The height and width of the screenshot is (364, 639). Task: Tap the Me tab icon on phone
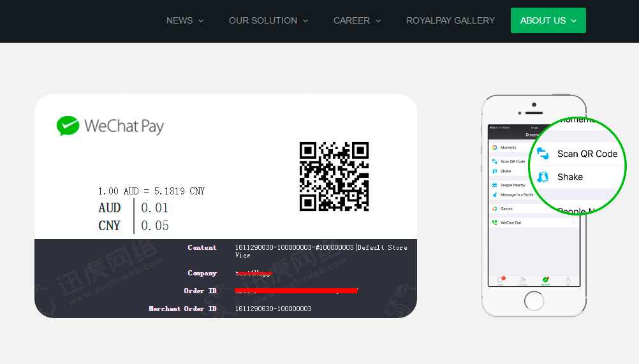[568, 280]
